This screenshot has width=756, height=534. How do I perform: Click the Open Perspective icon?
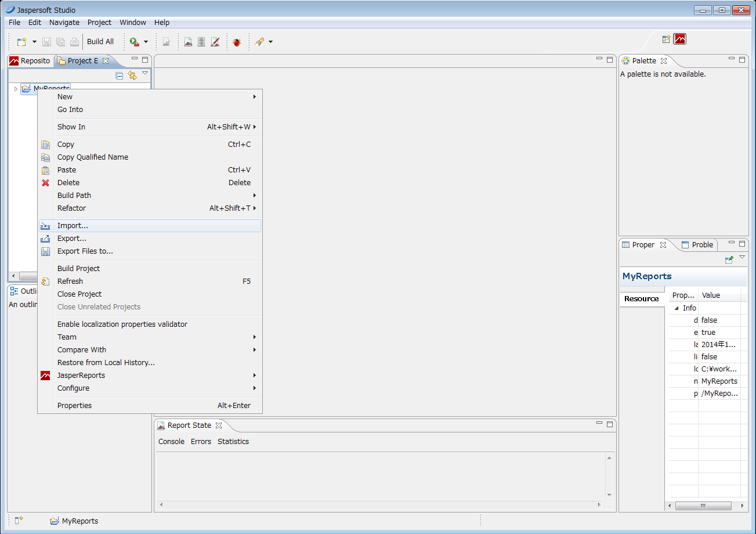(x=666, y=39)
